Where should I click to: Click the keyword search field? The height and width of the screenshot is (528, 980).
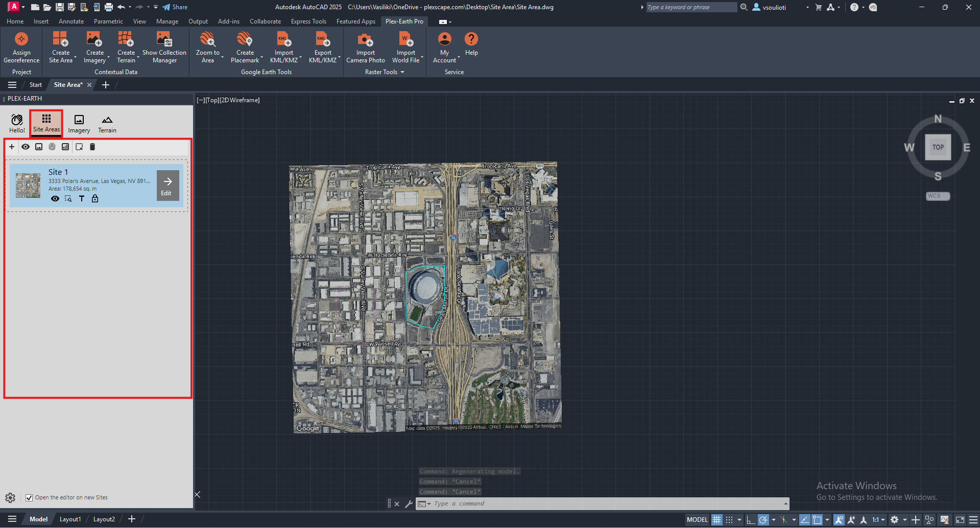691,7
